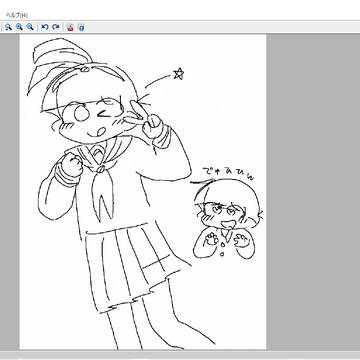Viewport: 360px width, 360px height.
Task: Click the first magnifier zoom icon
Action: [x=8, y=27]
